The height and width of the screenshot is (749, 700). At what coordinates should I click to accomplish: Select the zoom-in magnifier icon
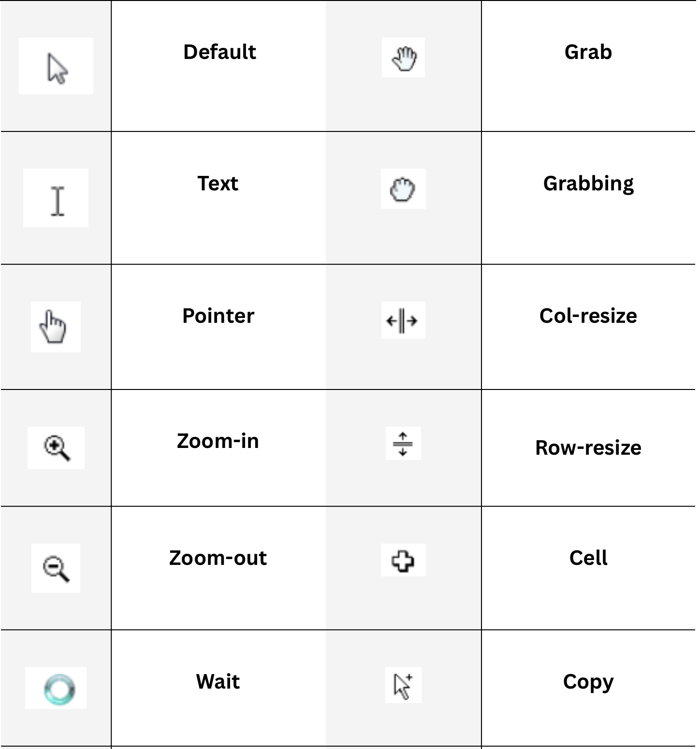(x=57, y=448)
